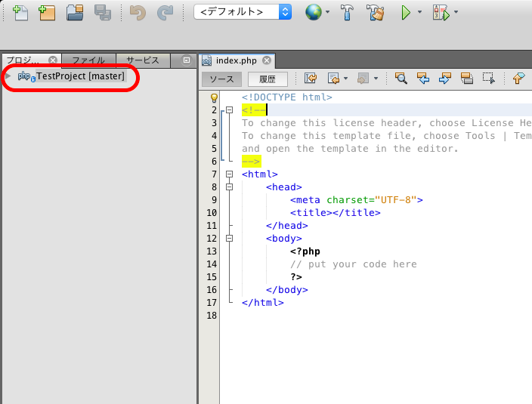Click the globe browser icon
Screen dimensions: 532x404
tap(313, 12)
